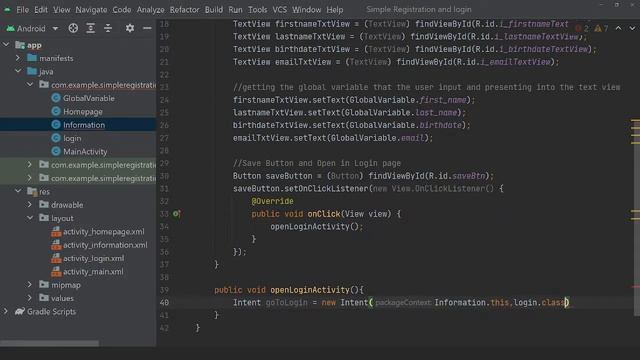Image resolution: width=640 pixels, height=360 pixels.
Task: Click openLoginActivity() call on line 34
Action: [316, 227]
